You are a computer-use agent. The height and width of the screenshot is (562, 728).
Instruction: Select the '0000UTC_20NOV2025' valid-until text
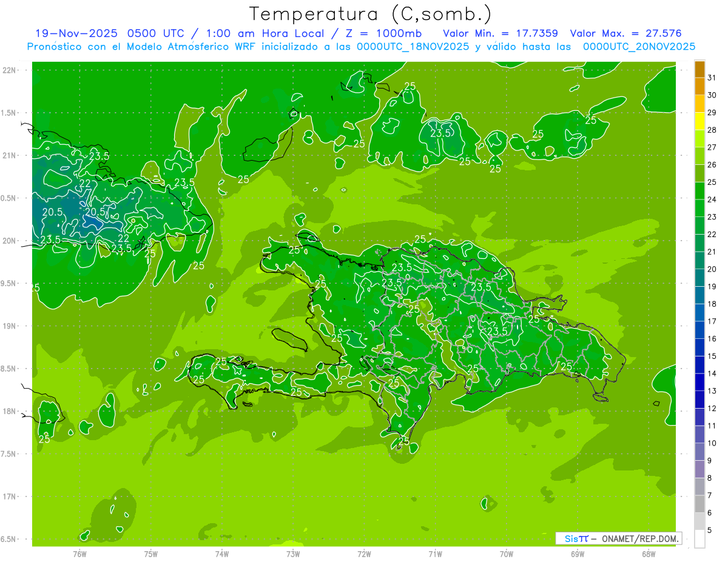point(639,46)
